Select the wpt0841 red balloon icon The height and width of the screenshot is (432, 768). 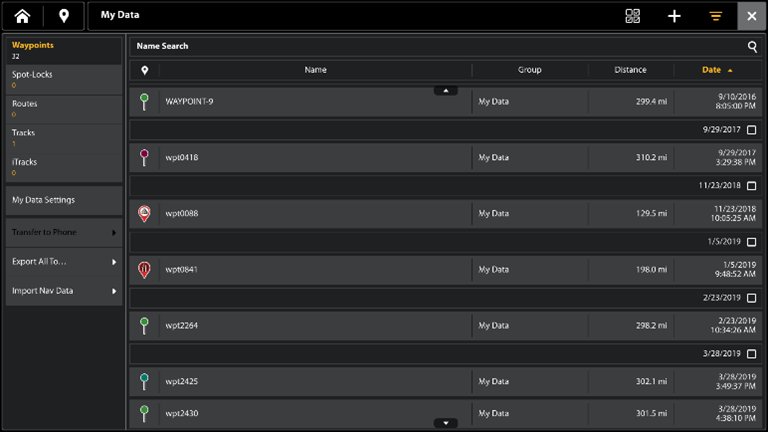tap(144, 269)
